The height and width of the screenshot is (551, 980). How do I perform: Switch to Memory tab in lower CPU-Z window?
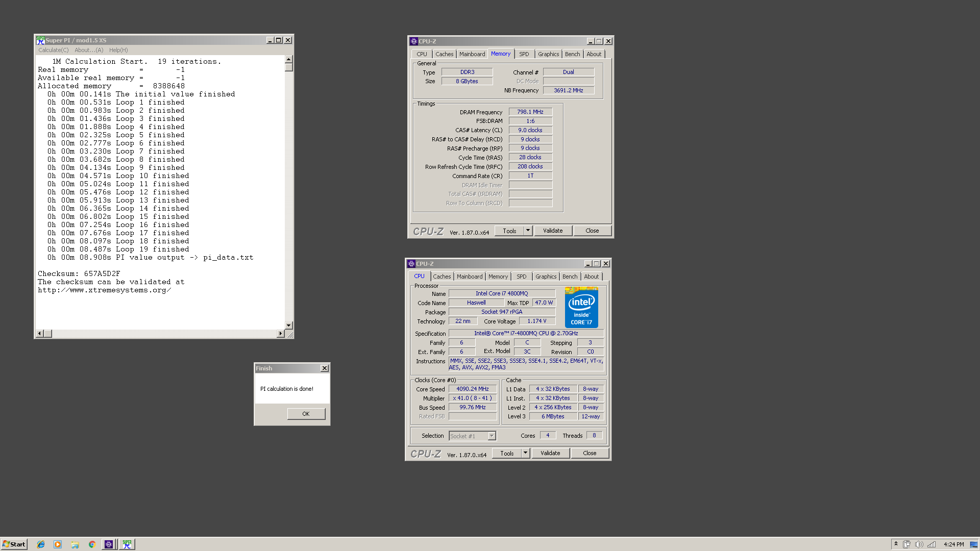(498, 277)
